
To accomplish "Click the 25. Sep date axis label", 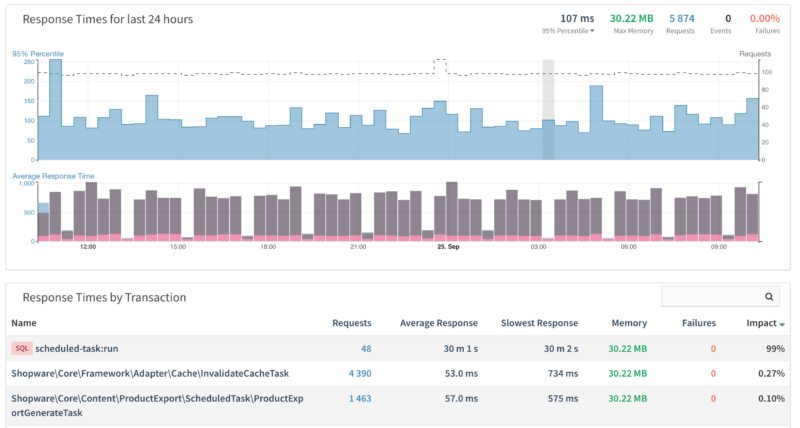I will tap(448, 247).
